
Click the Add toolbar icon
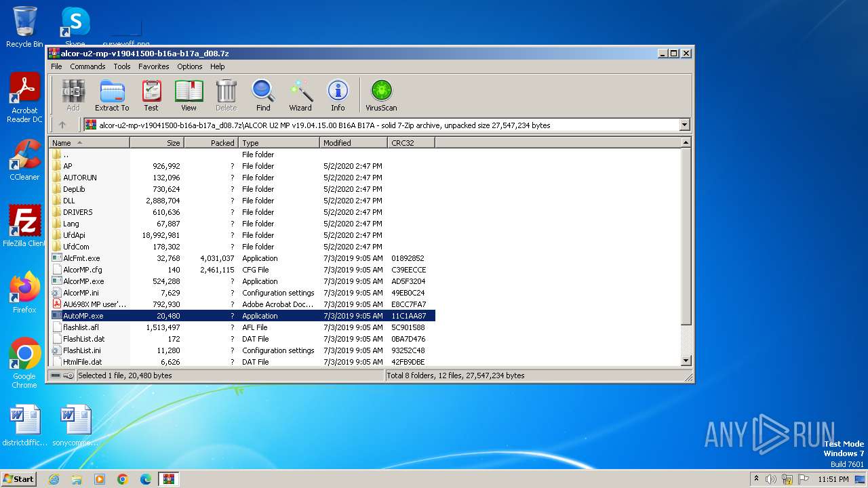(73, 95)
